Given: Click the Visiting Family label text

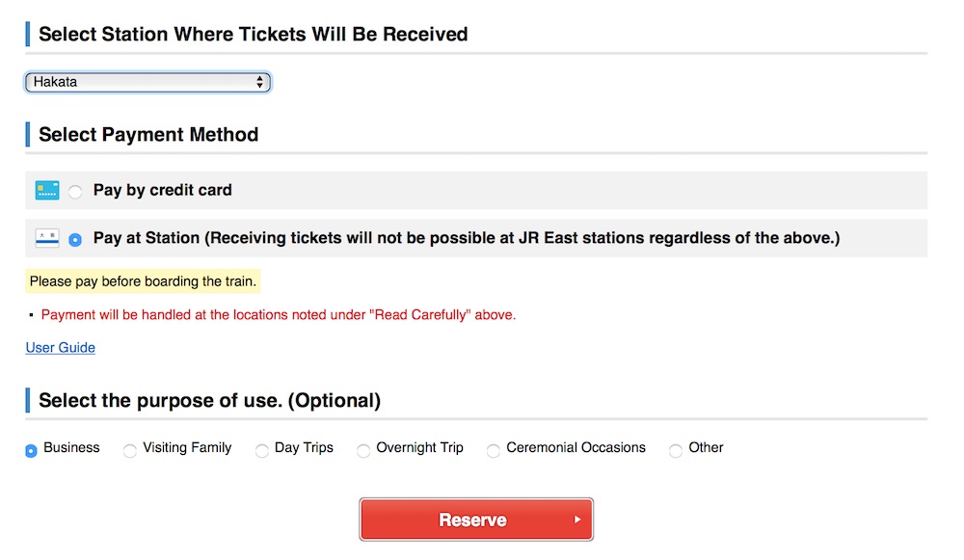Looking at the screenshot, I should (x=187, y=448).
